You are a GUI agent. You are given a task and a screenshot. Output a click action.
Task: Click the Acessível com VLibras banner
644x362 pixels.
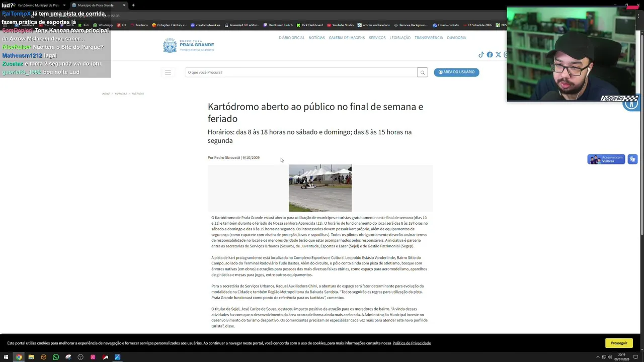(606, 159)
